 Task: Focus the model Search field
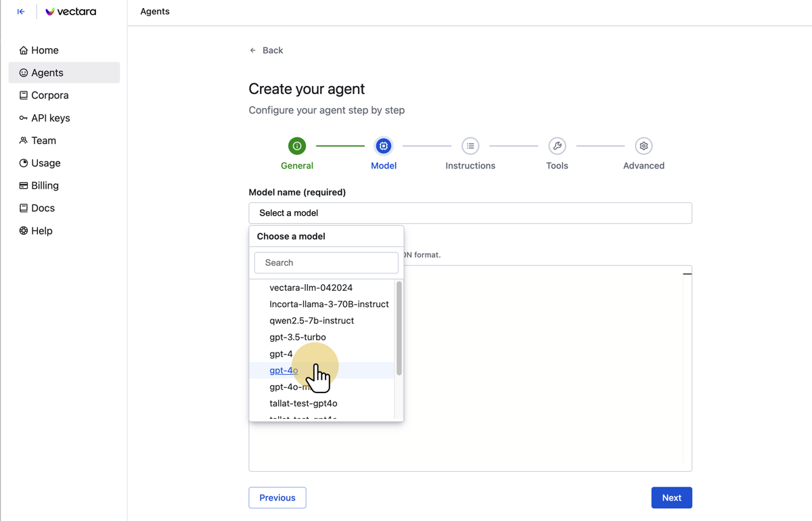click(326, 263)
